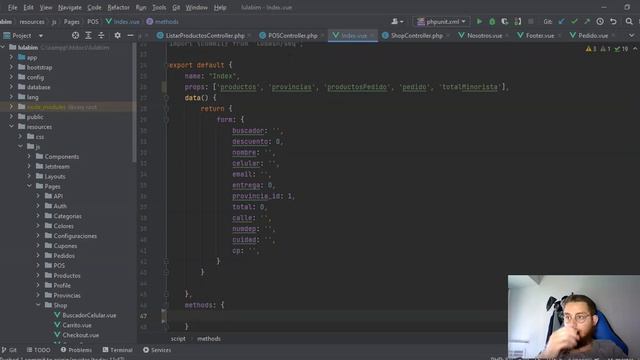Switch to Pedido.vue tab
The width and height of the screenshot is (640, 360).
tap(592, 36)
